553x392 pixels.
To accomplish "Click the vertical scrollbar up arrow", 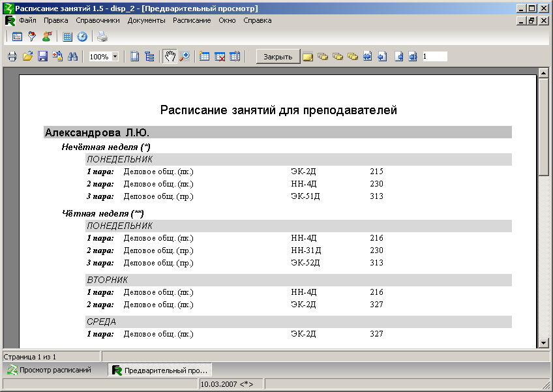I will (543, 73).
